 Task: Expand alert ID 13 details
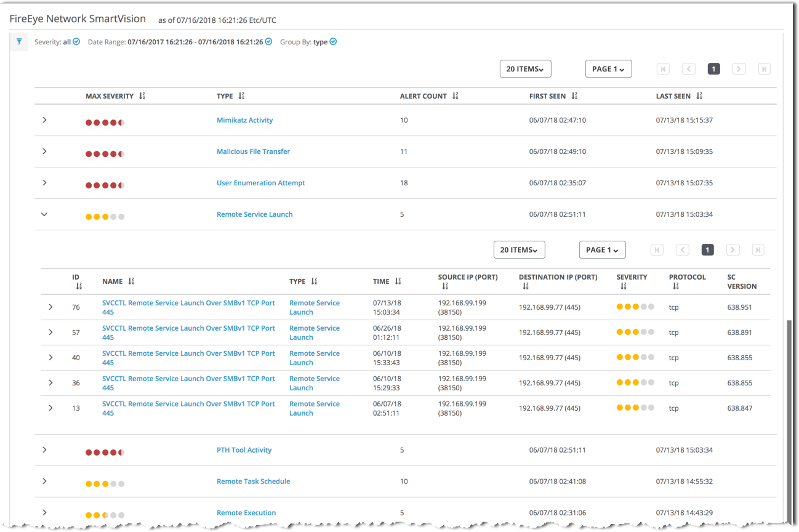tap(50, 408)
